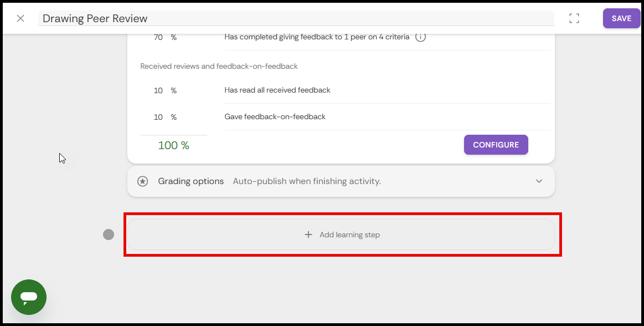
Task: Click the star icon beside Grading options
Action: coord(142,181)
